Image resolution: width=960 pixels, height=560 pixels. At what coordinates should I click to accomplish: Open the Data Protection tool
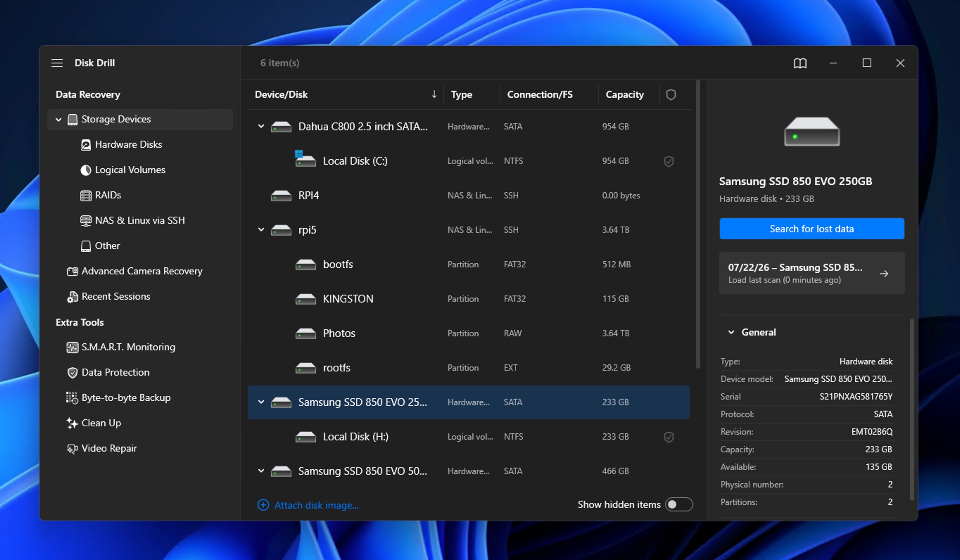[x=115, y=372]
